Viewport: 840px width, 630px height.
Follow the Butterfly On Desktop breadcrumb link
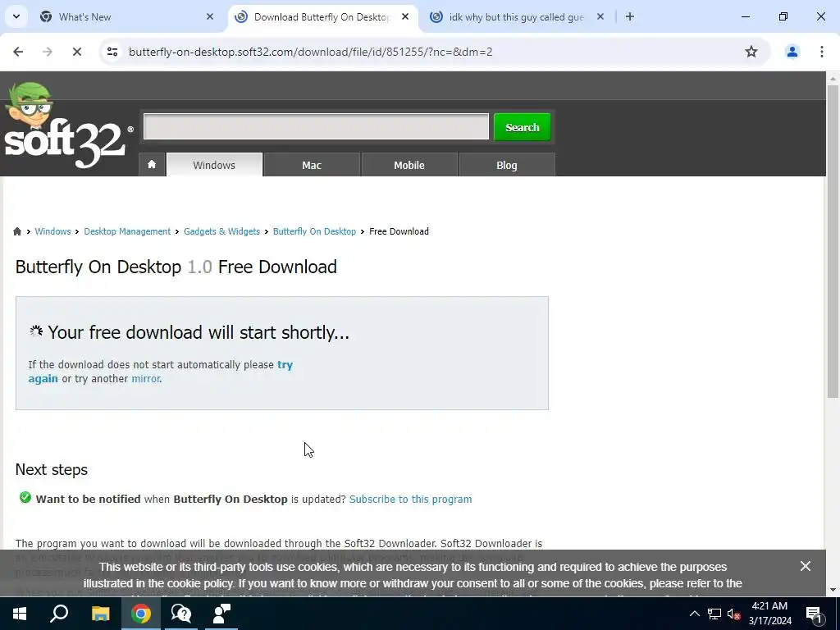314,231
